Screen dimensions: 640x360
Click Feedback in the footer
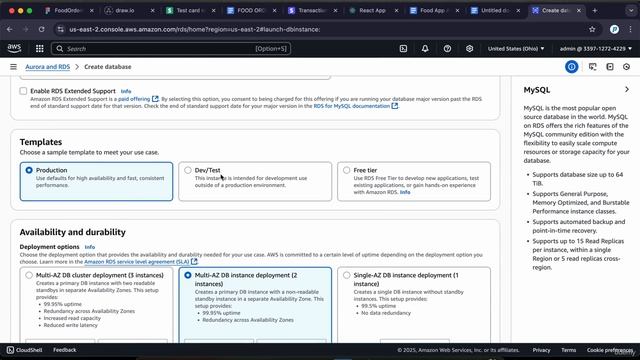pyautogui.click(x=64, y=350)
